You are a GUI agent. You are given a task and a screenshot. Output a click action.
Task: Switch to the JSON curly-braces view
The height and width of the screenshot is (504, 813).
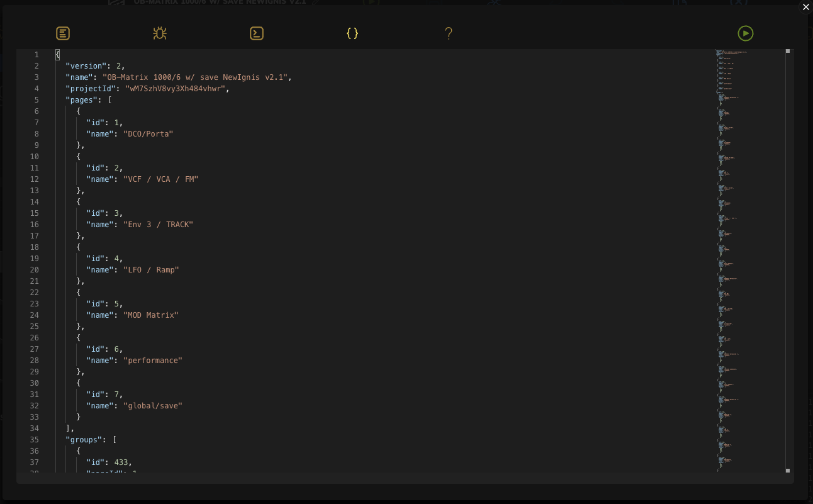click(352, 33)
